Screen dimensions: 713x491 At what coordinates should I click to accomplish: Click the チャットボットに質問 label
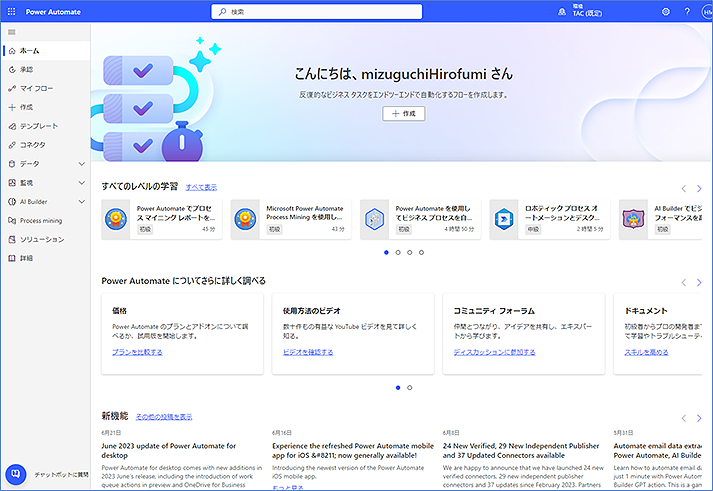pyautogui.click(x=61, y=475)
